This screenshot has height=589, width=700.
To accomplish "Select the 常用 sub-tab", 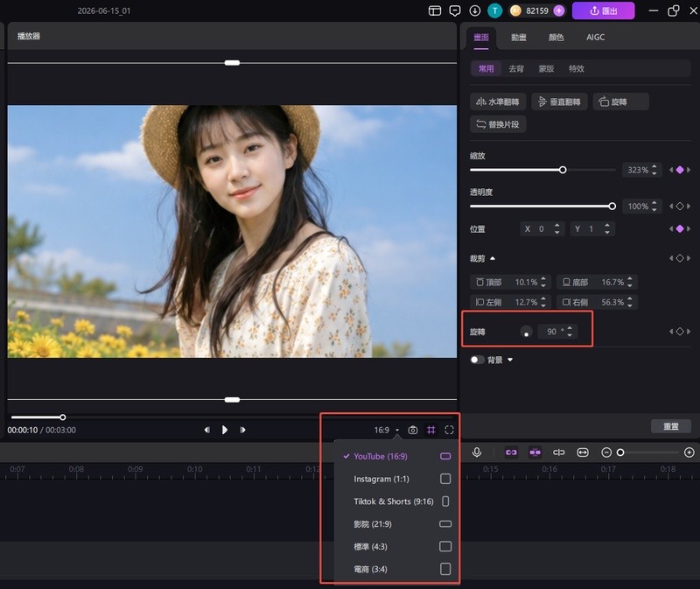I will click(486, 68).
